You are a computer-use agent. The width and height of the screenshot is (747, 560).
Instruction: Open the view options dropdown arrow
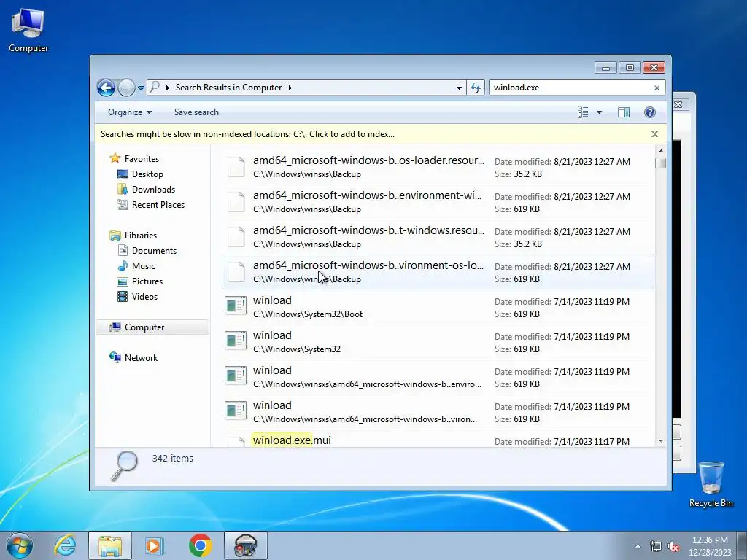coord(600,112)
